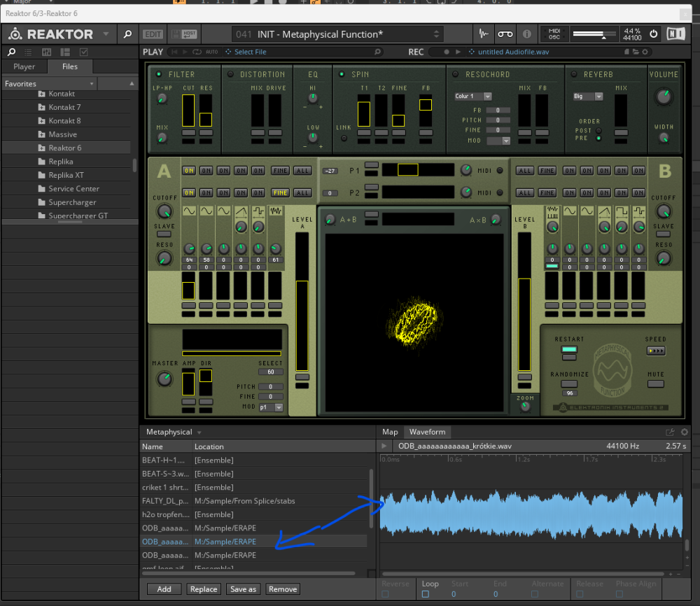Toggle the SPIN effect power LED

click(x=342, y=74)
